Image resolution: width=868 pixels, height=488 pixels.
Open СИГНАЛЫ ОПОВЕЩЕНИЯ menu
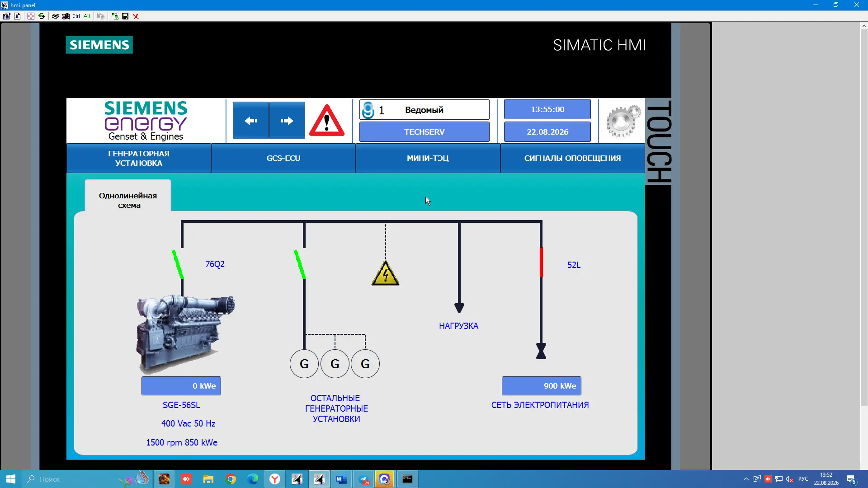tap(572, 158)
